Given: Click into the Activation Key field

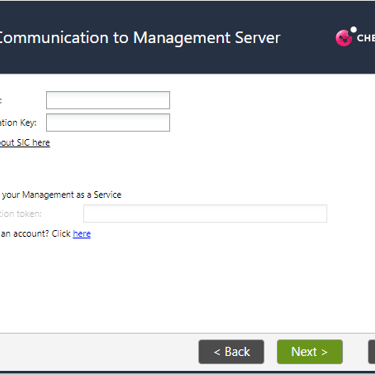Looking at the screenshot, I should [108, 122].
